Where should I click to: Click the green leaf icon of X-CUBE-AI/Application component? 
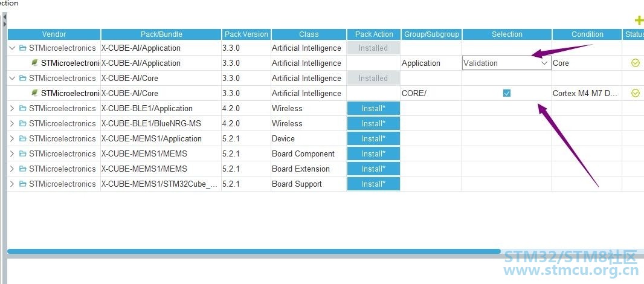click(x=35, y=63)
